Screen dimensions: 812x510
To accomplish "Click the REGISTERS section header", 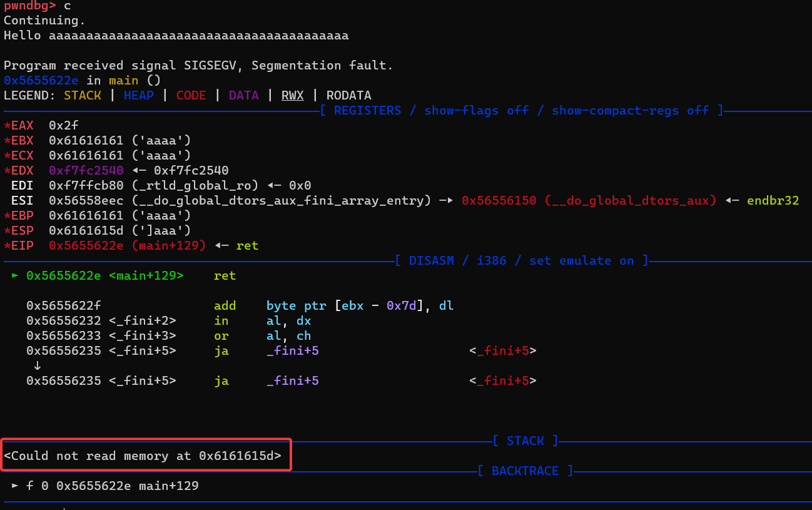I will click(x=521, y=111).
